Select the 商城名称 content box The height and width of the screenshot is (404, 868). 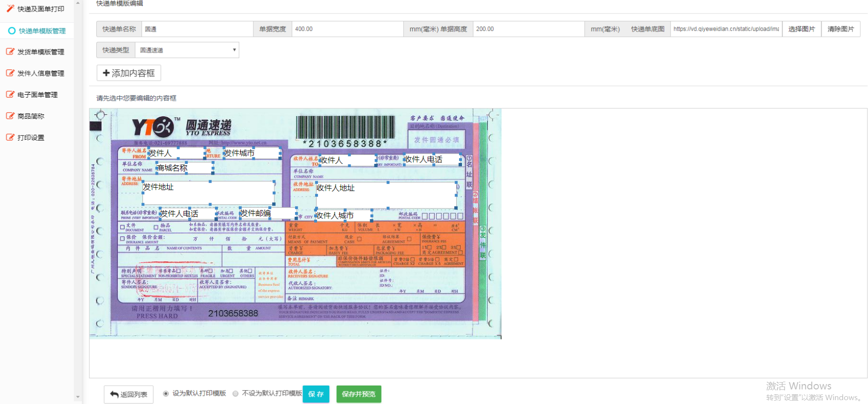(x=184, y=168)
